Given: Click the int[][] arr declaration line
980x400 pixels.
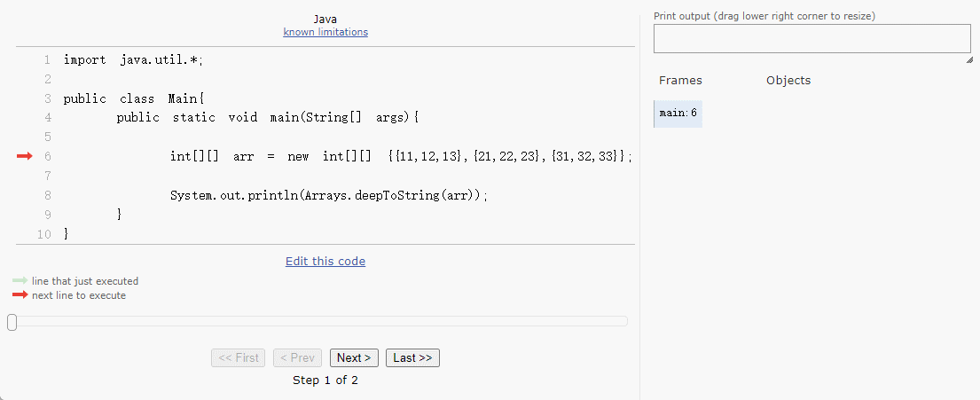Looking at the screenshot, I should pyautogui.click(x=401, y=156).
